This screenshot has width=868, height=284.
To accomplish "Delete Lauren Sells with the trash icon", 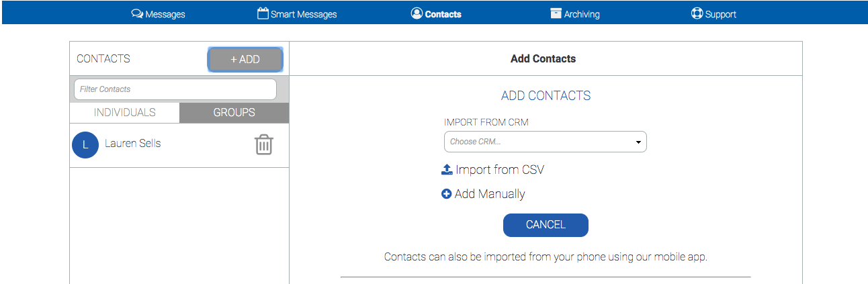I will coord(264,144).
